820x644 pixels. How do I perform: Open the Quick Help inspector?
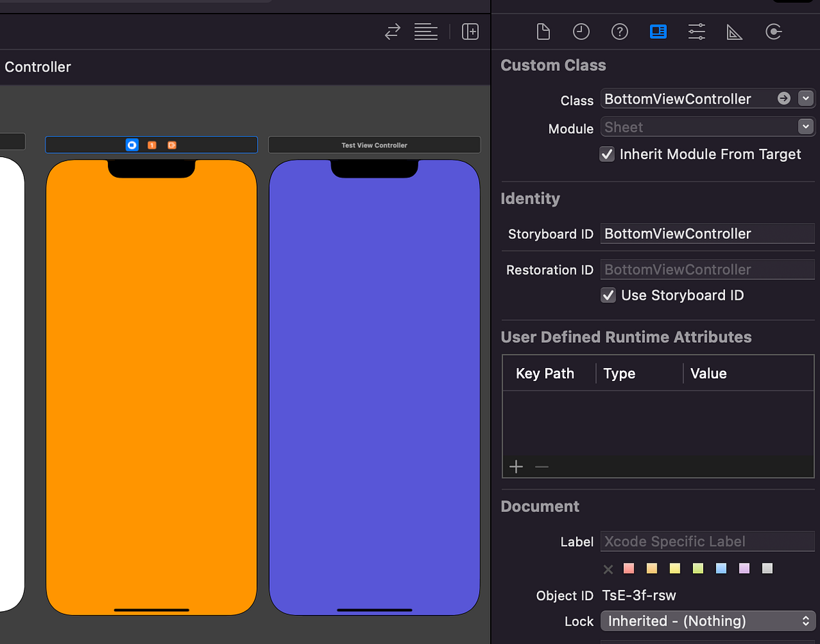tap(620, 31)
